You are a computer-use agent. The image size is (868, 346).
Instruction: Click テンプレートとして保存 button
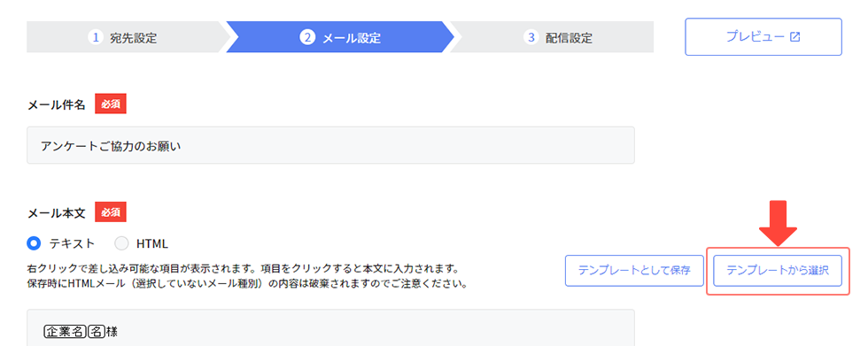[634, 271]
